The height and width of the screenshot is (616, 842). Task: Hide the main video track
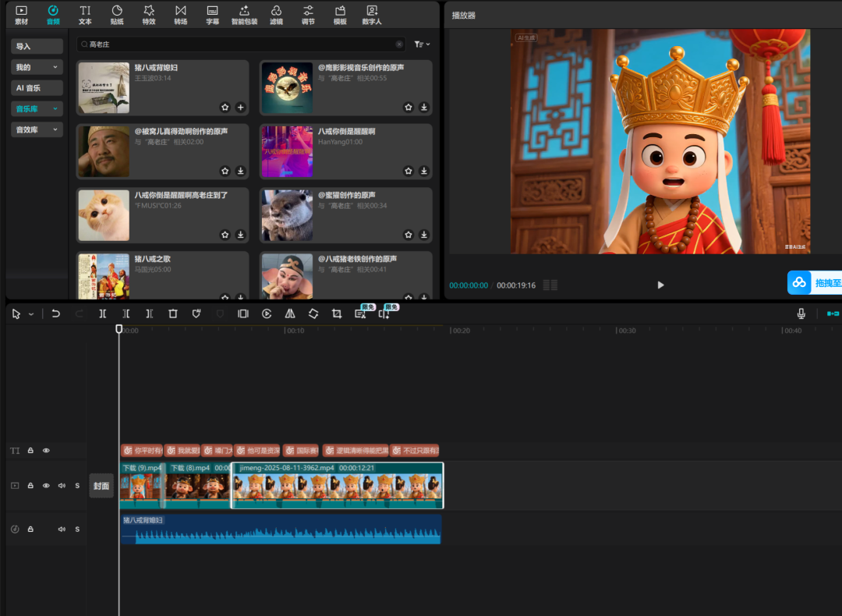pyautogui.click(x=46, y=486)
